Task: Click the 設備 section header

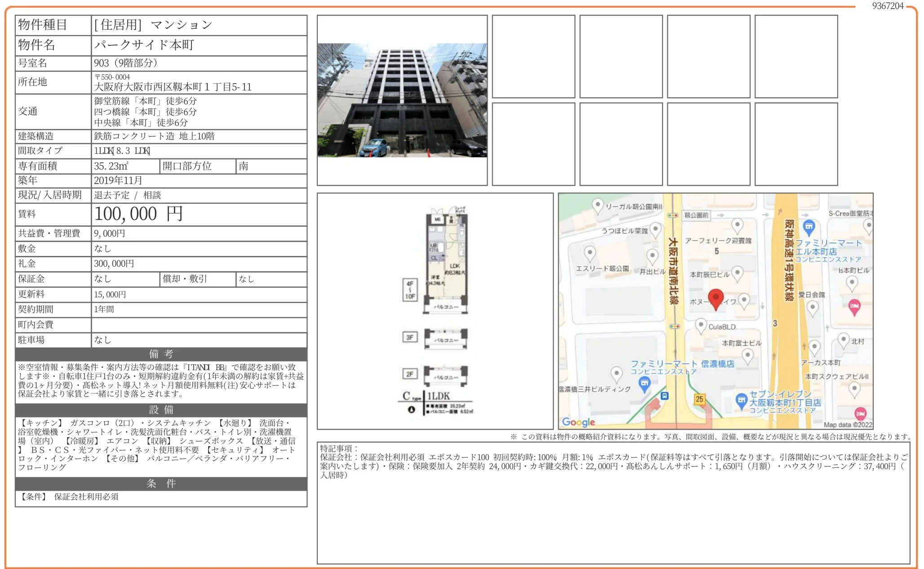Action: point(161,410)
